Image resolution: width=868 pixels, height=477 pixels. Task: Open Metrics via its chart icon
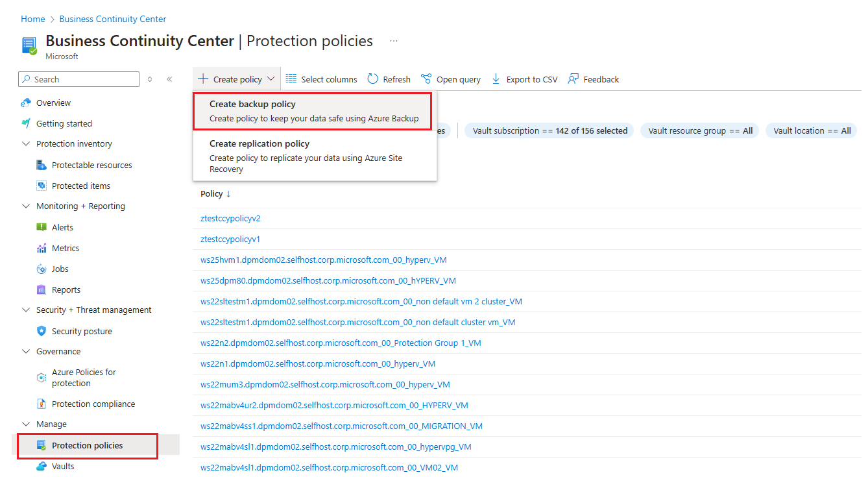point(42,248)
